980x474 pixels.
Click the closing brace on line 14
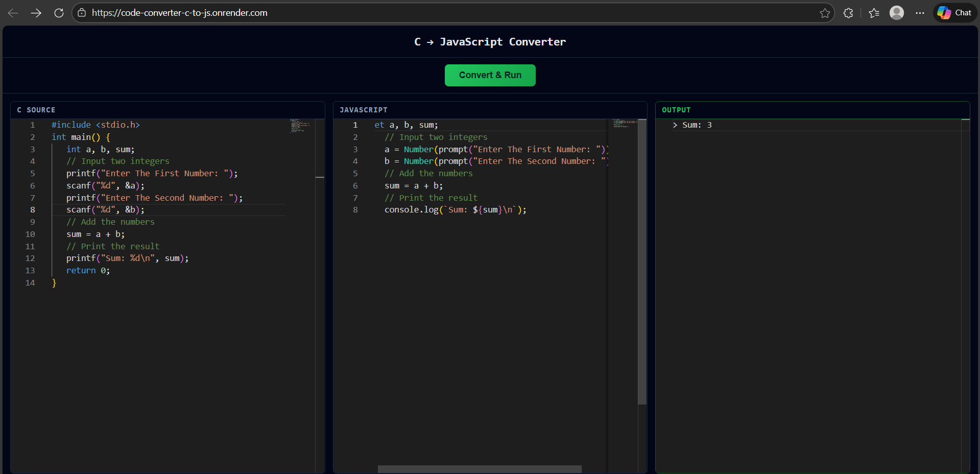[x=54, y=282]
